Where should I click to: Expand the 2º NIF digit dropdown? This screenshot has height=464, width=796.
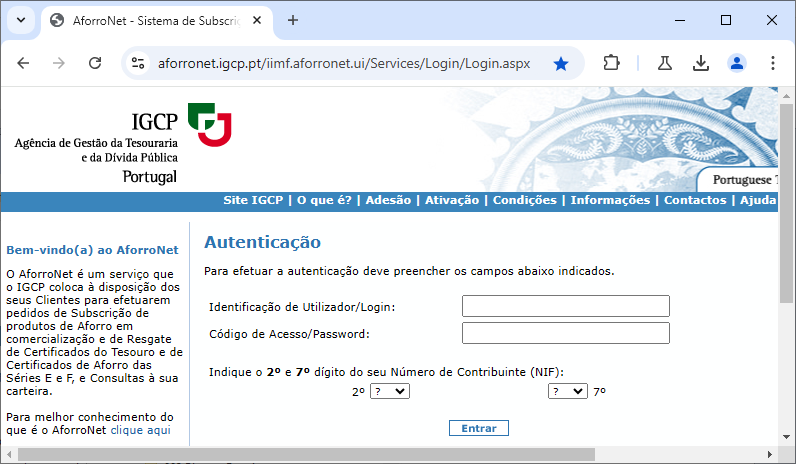[390, 391]
